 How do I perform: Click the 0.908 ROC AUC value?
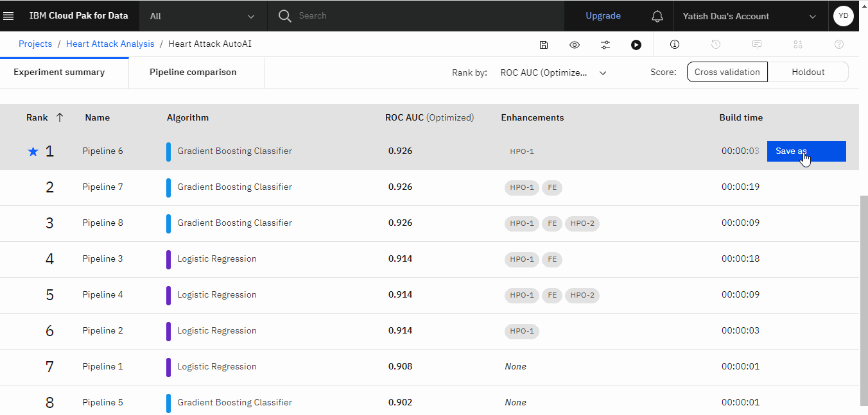pos(400,367)
